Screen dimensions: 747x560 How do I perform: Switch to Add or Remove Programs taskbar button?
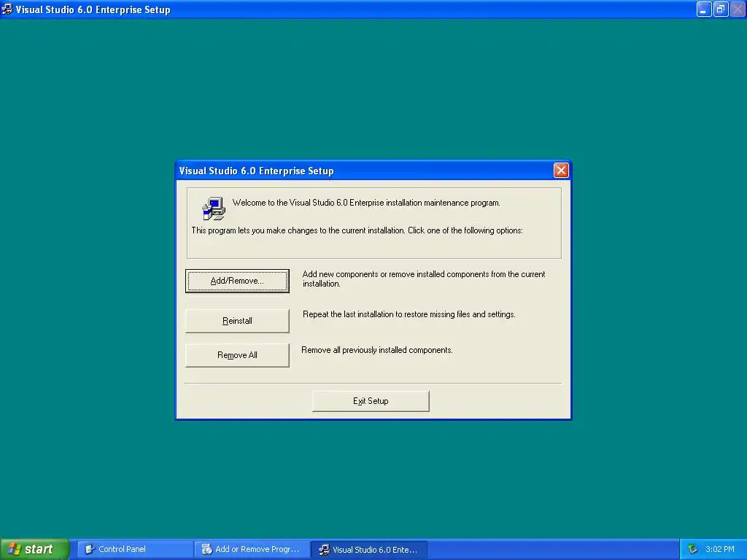(252, 549)
